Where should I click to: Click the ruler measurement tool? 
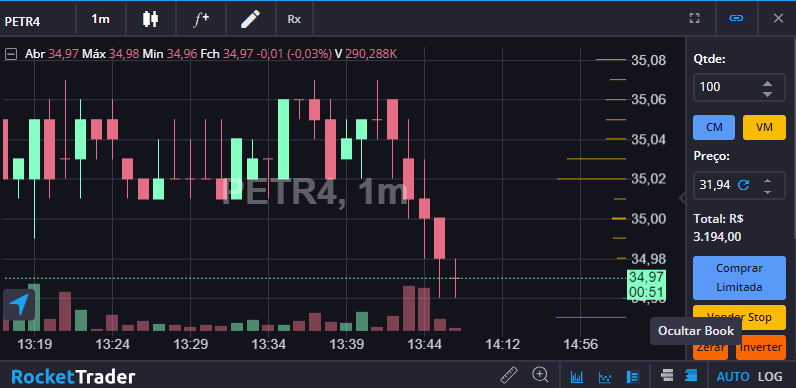(x=509, y=375)
